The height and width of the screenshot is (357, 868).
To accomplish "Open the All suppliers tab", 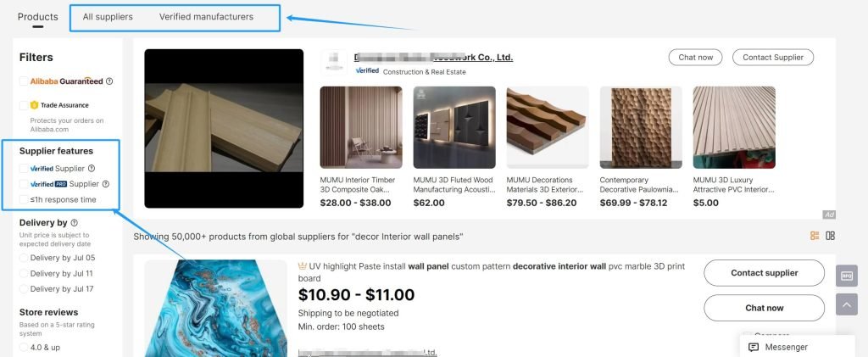I will click(x=108, y=17).
